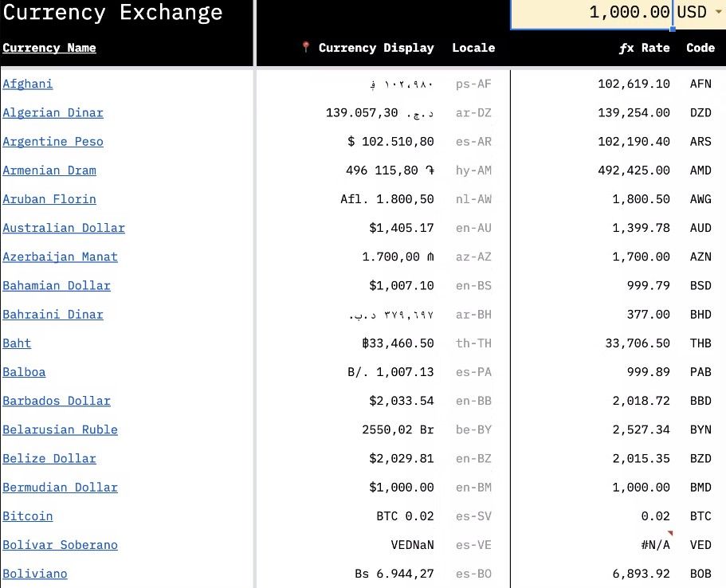726x588 pixels.
Task: Click the note indicator on #N/A cell
Action: click(669, 533)
